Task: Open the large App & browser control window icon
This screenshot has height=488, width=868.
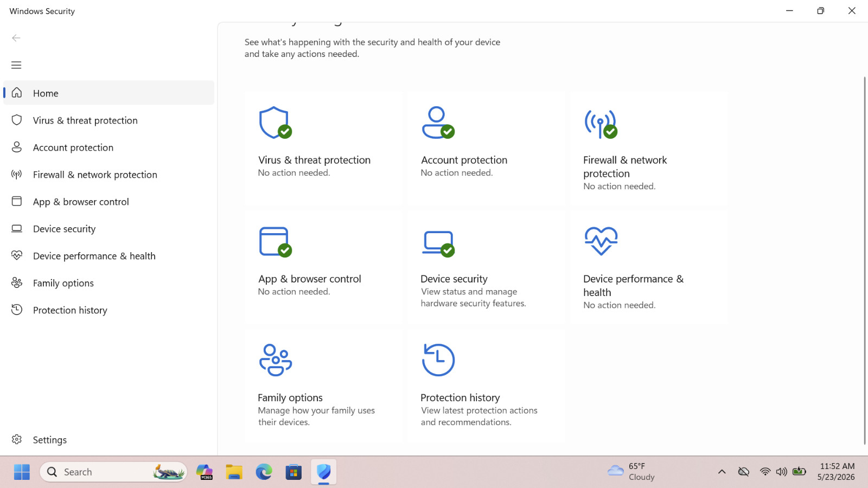Action: tap(276, 242)
